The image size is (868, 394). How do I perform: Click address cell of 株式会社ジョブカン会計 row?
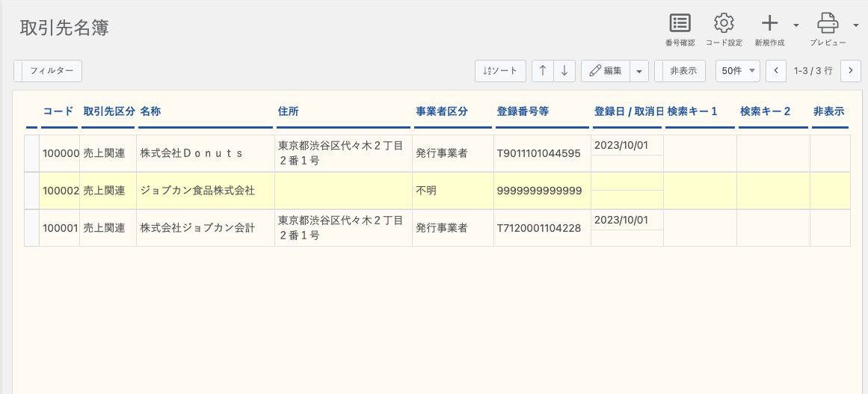pyautogui.click(x=343, y=228)
